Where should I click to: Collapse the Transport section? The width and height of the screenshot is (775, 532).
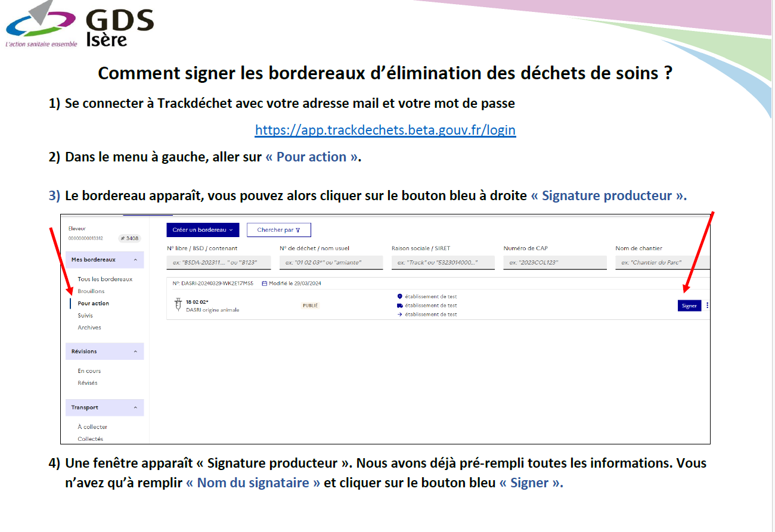point(135,407)
